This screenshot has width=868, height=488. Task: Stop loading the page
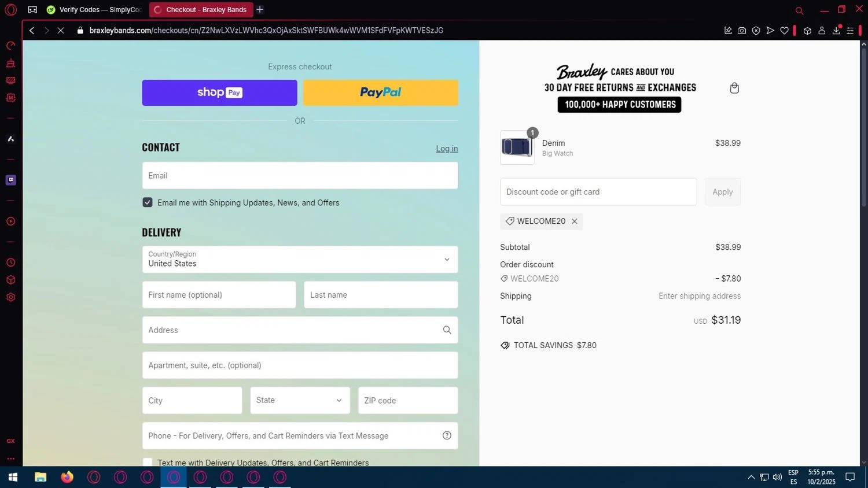tap(61, 31)
